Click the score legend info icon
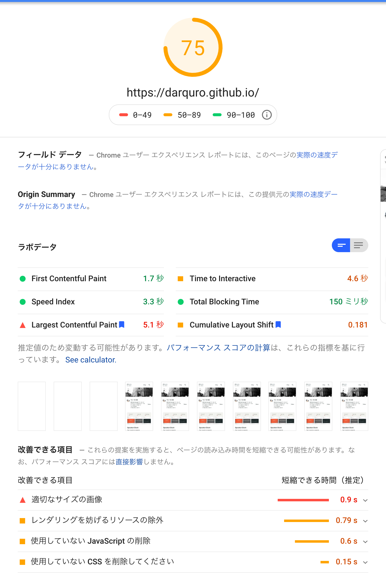The width and height of the screenshot is (386, 588). tap(266, 115)
